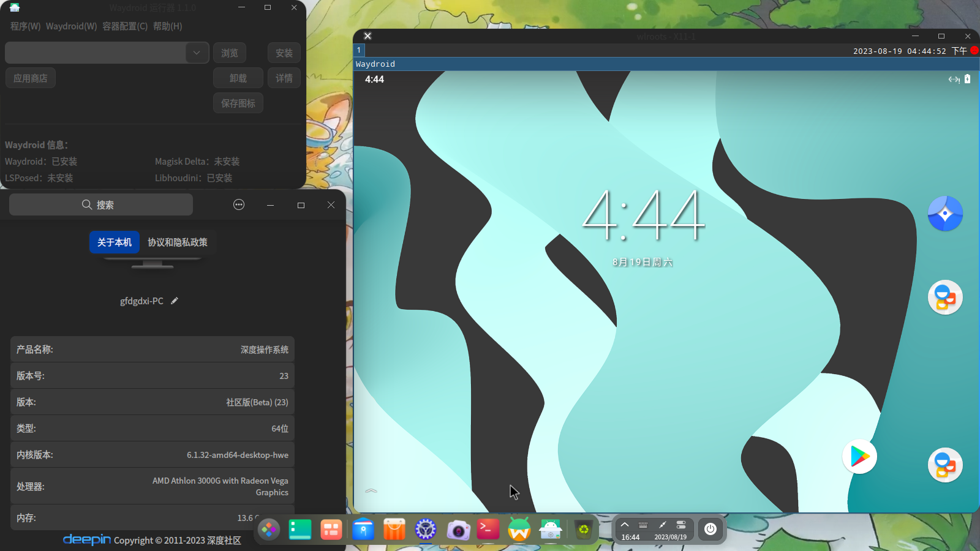Image resolution: width=980 pixels, height=551 pixels.
Task: Click the 处理器 AMD Athlon row
Action: click(153, 486)
